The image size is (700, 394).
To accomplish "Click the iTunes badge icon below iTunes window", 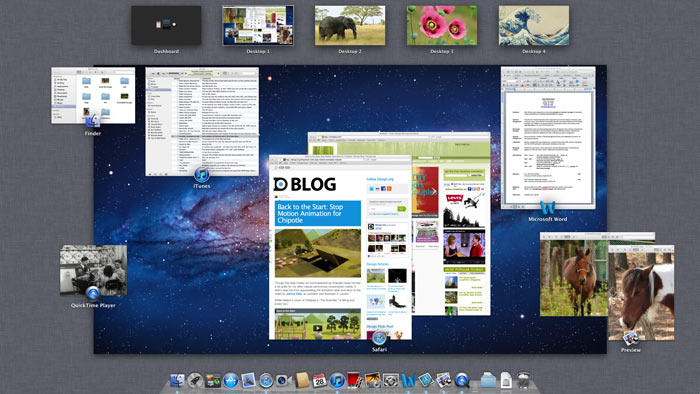I will click(x=202, y=174).
